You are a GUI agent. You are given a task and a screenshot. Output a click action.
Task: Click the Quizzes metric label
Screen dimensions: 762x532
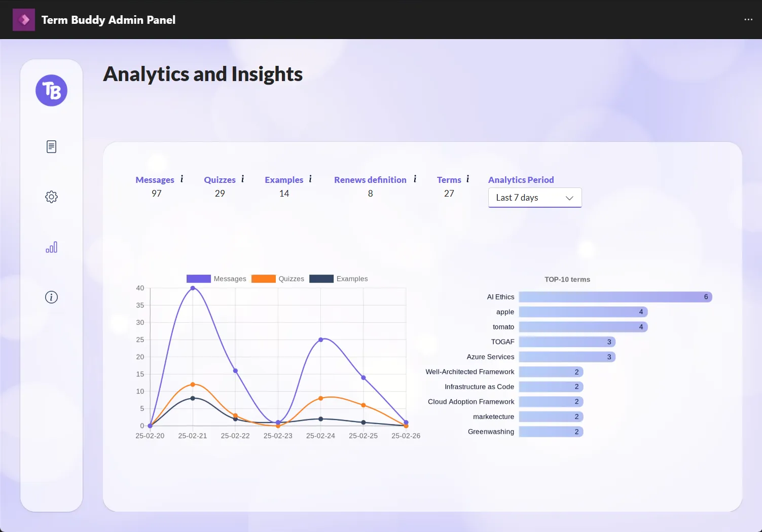[x=220, y=180]
